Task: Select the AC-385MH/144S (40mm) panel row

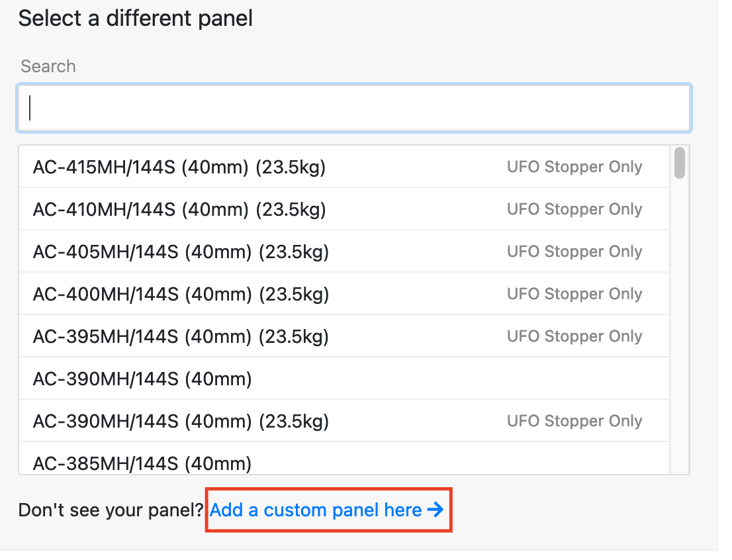Action: point(344,458)
